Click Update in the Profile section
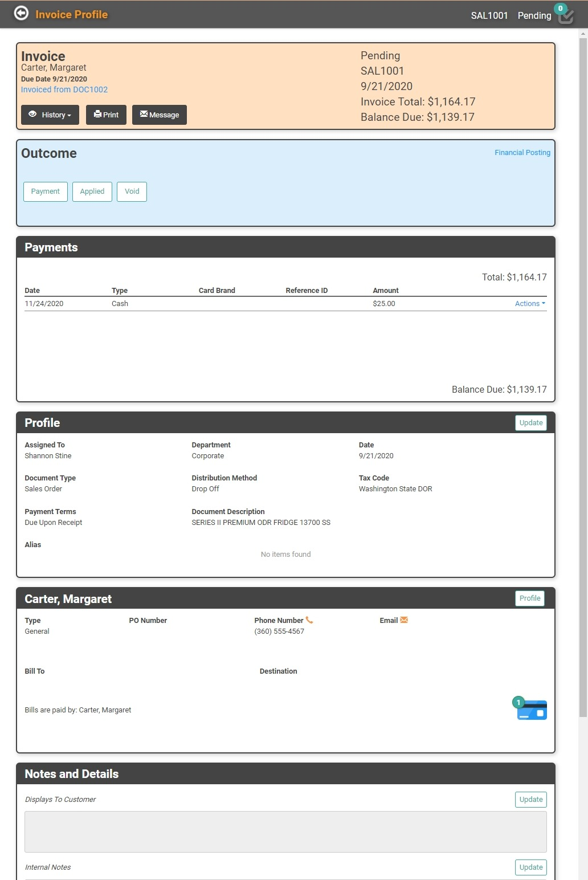 [531, 423]
